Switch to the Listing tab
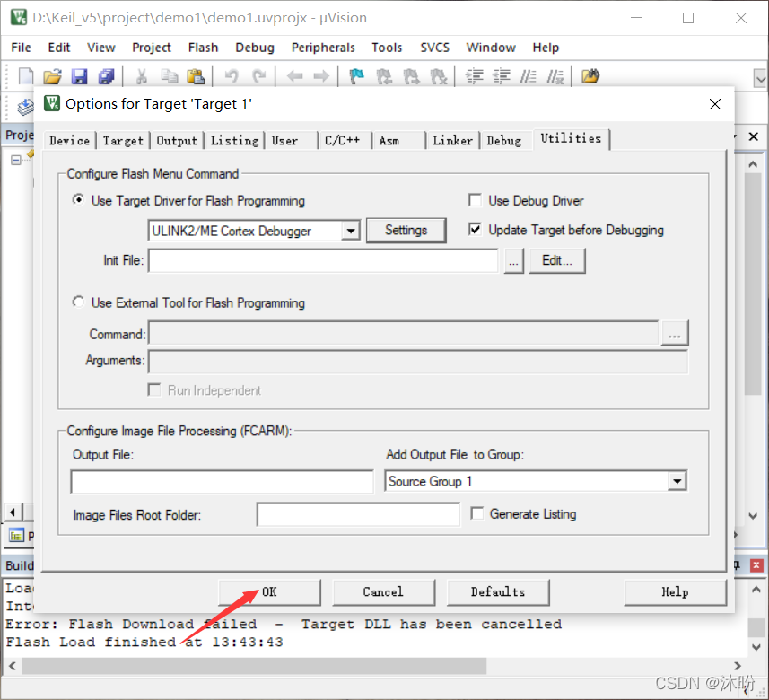This screenshot has width=769, height=700. point(234,141)
